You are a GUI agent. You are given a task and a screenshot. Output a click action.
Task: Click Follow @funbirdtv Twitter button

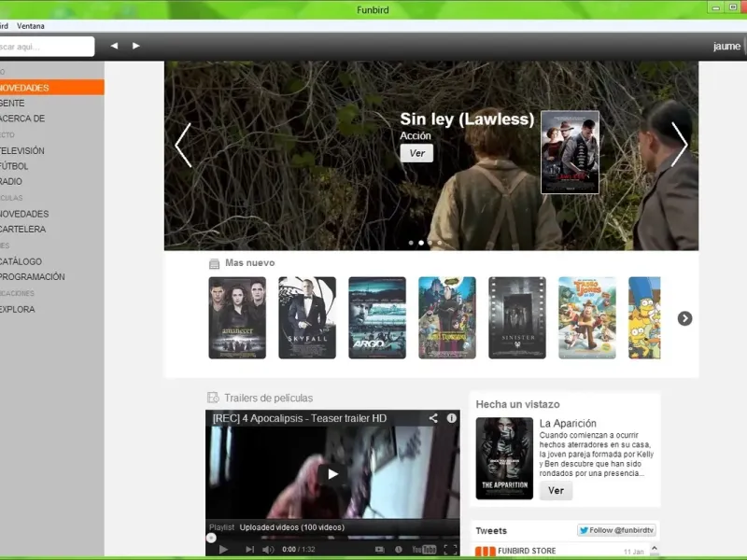pyautogui.click(x=617, y=530)
